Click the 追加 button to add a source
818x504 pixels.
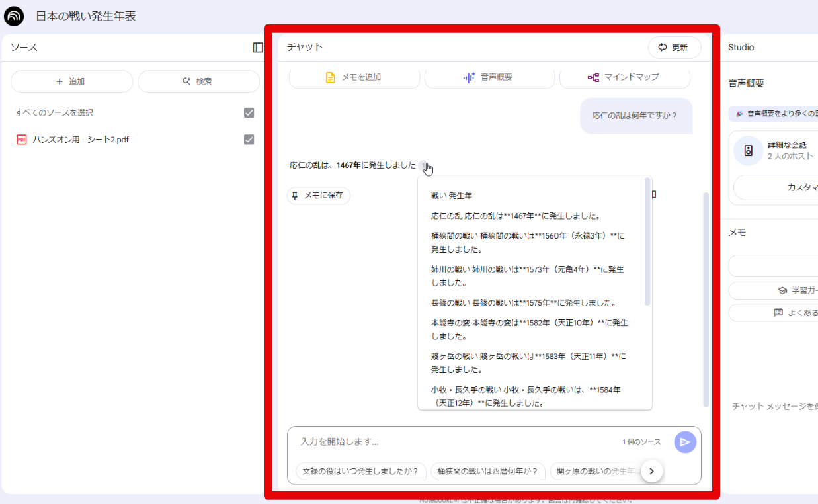click(x=71, y=81)
